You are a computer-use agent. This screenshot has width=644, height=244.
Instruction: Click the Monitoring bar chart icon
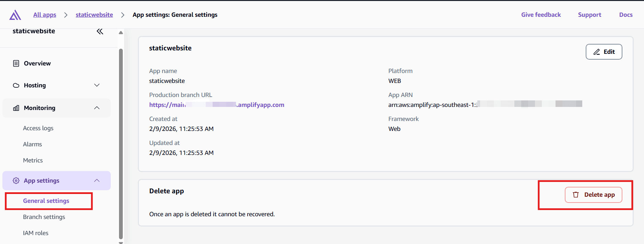coord(16,108)
